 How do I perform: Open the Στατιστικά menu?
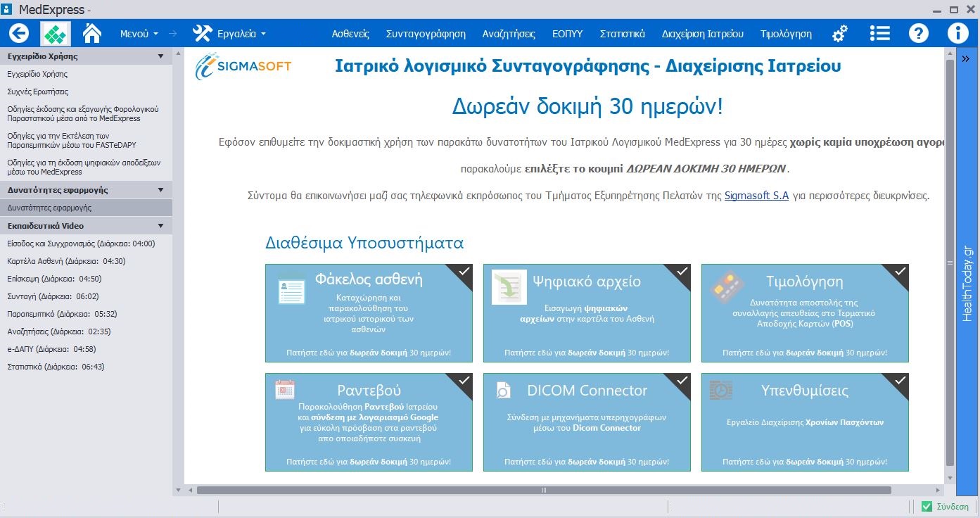coord(622,34)
